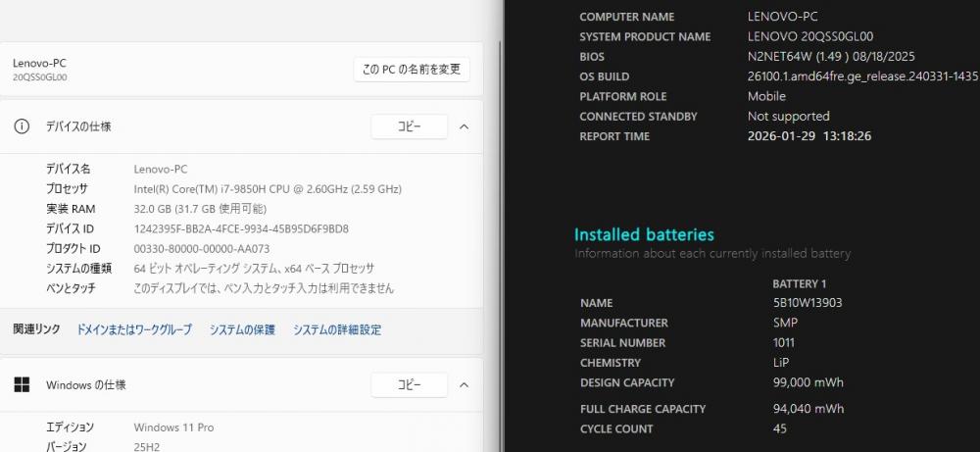Select the CYCLE COUNT label

click(616, 428)
